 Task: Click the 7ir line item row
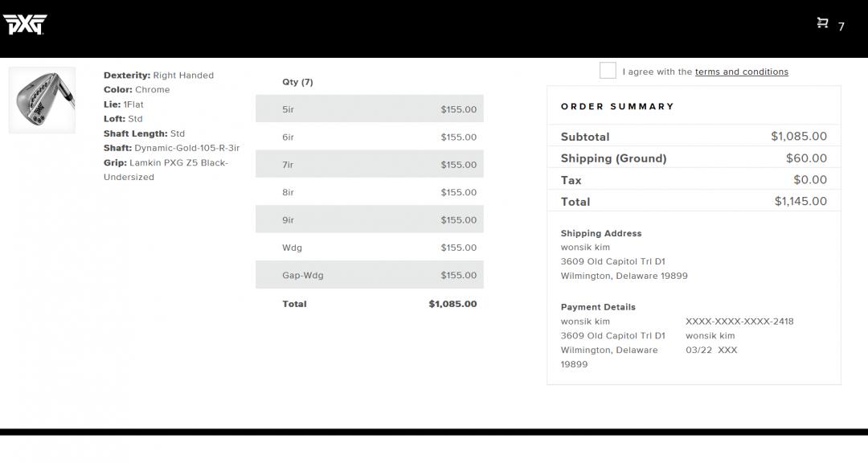(370, 165)
